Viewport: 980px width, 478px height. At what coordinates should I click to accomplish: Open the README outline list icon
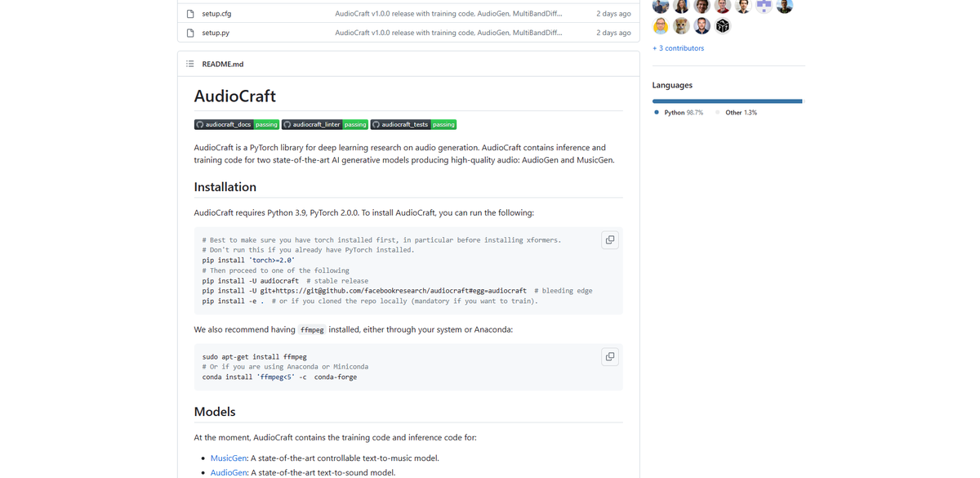pyautogui.click(x=190, y=64)
